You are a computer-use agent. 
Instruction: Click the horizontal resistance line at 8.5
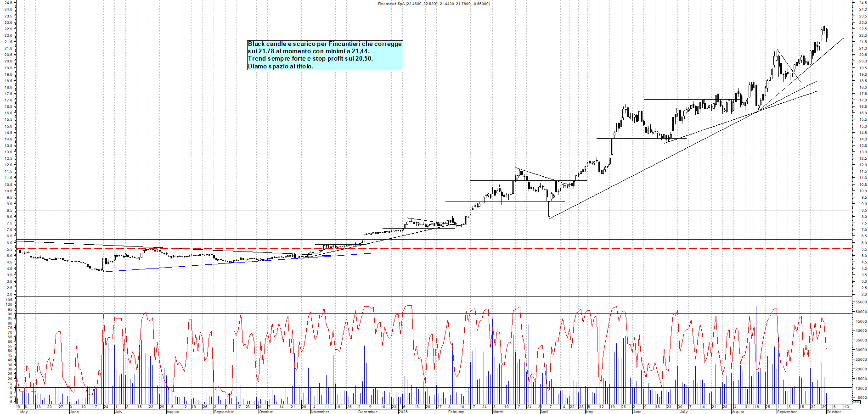click(x=276, y=211)
